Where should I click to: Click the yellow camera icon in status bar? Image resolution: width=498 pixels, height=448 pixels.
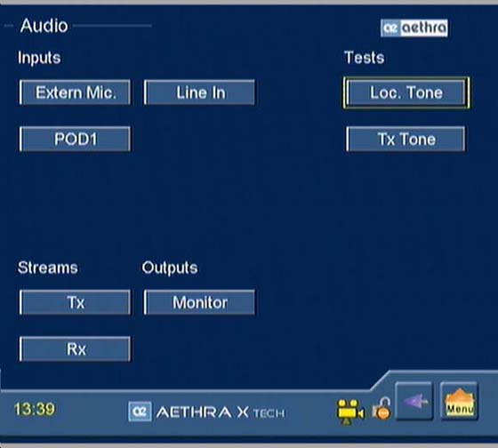coord(350,412)
